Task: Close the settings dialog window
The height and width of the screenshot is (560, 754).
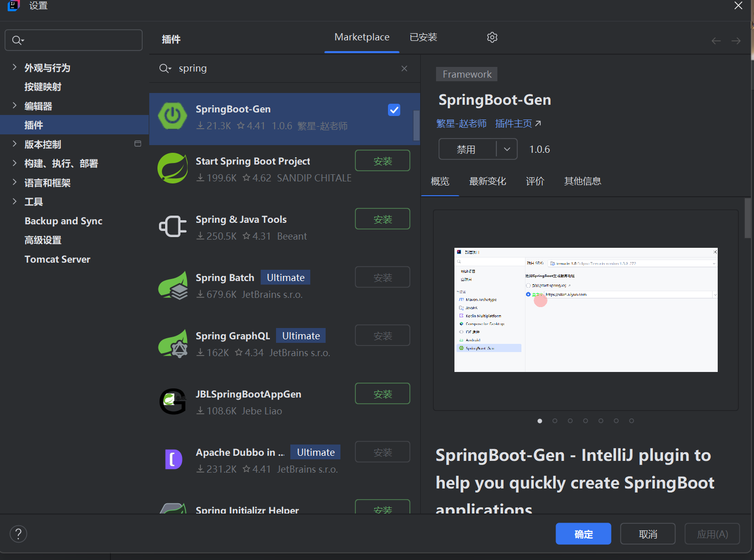Action: [738, 6]
